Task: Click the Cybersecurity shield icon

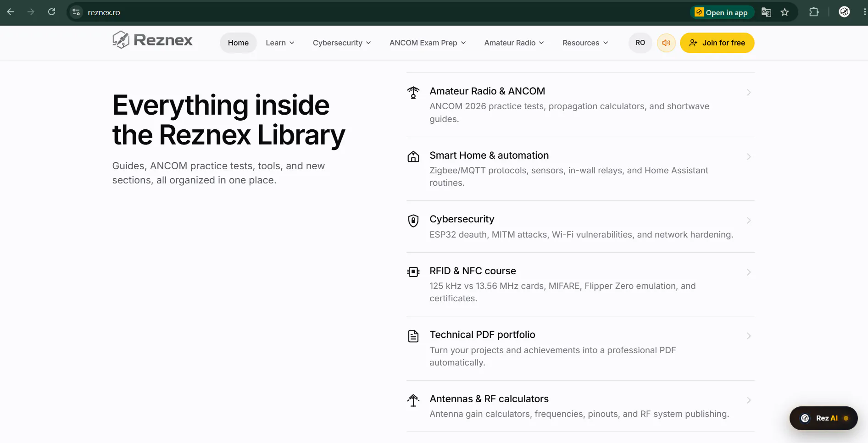Action: coord(413,221)
